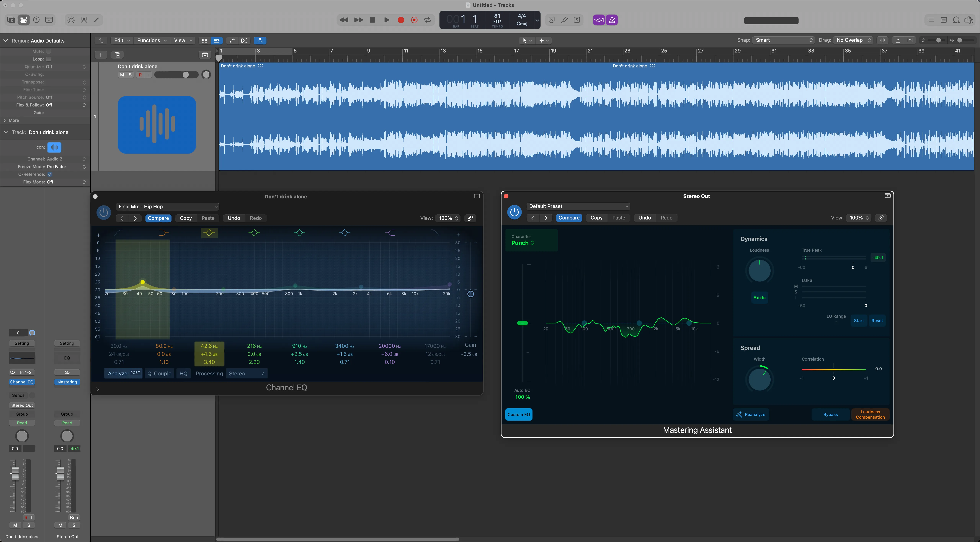The height and width of the screenshot is (542, 980).
Task: Open the Mixer with the faders icon
Action: (x=84, y=20)
